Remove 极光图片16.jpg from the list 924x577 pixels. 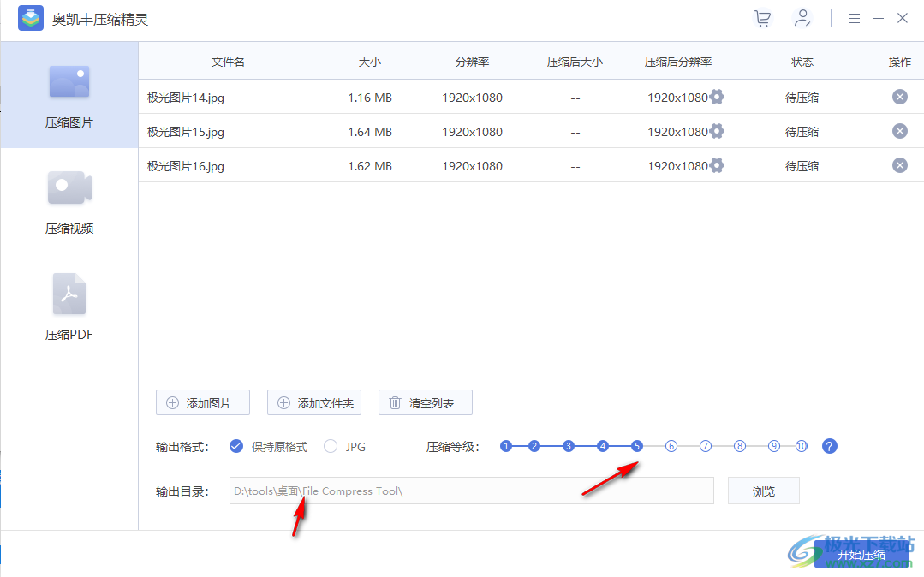pyautogui.click(x=899, y=165)
